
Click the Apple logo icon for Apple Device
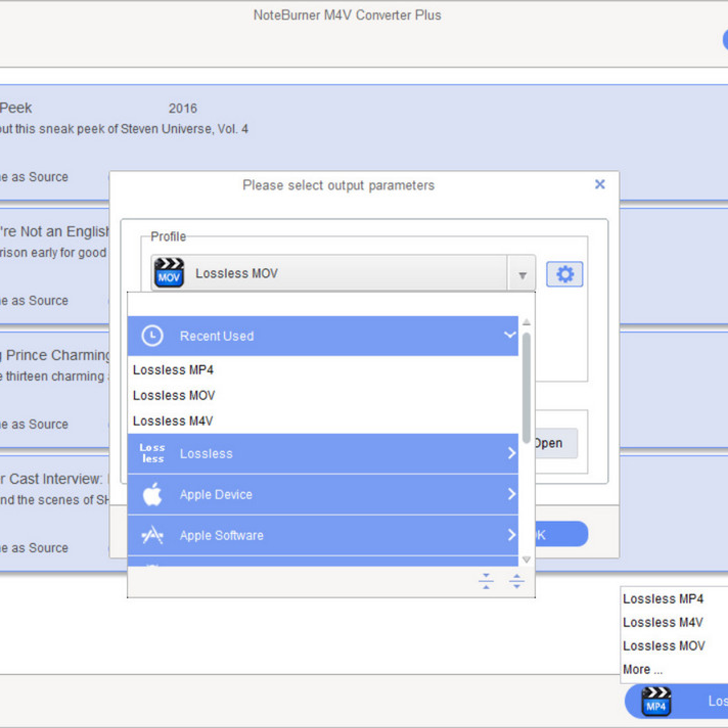[x=152, y=494]
